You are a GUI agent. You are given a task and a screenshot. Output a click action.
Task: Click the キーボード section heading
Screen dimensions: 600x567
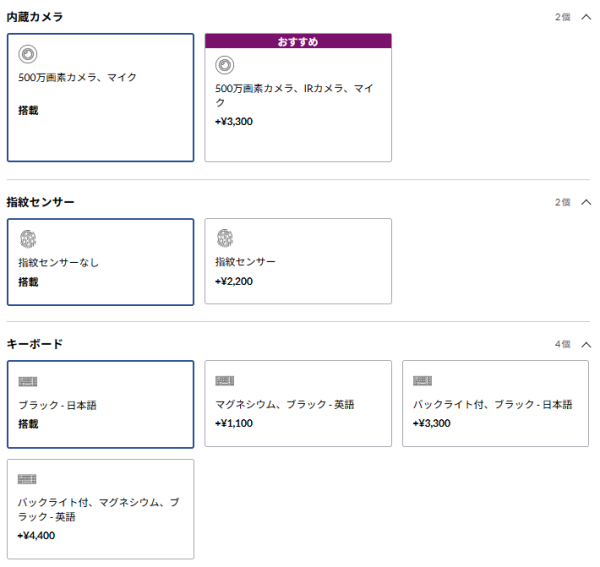point(35,344)
